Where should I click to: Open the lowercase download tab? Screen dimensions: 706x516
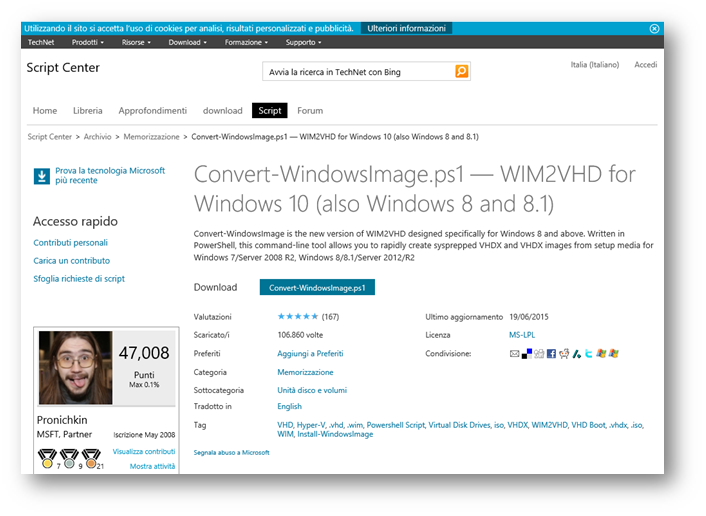222,111
